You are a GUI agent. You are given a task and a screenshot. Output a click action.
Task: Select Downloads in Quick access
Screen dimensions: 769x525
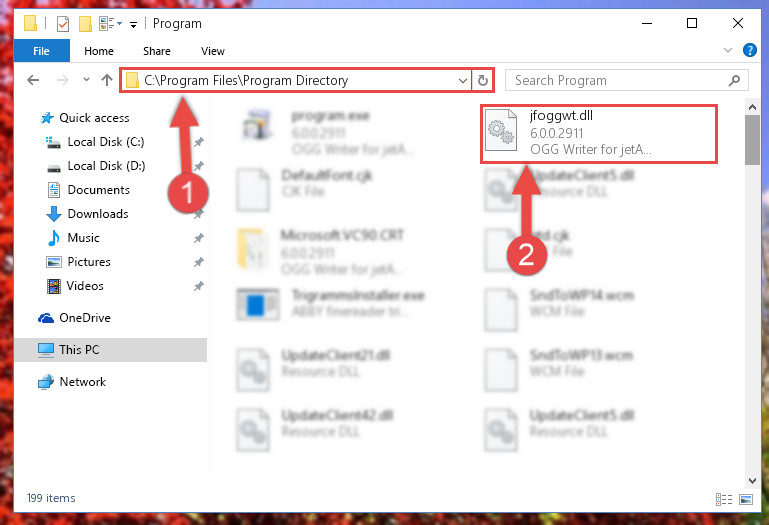point(98,214)
